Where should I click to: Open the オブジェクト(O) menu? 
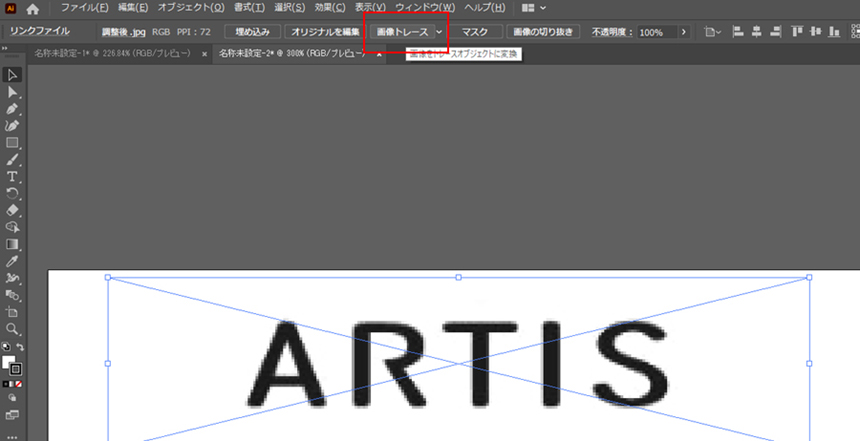pos(191,8)
